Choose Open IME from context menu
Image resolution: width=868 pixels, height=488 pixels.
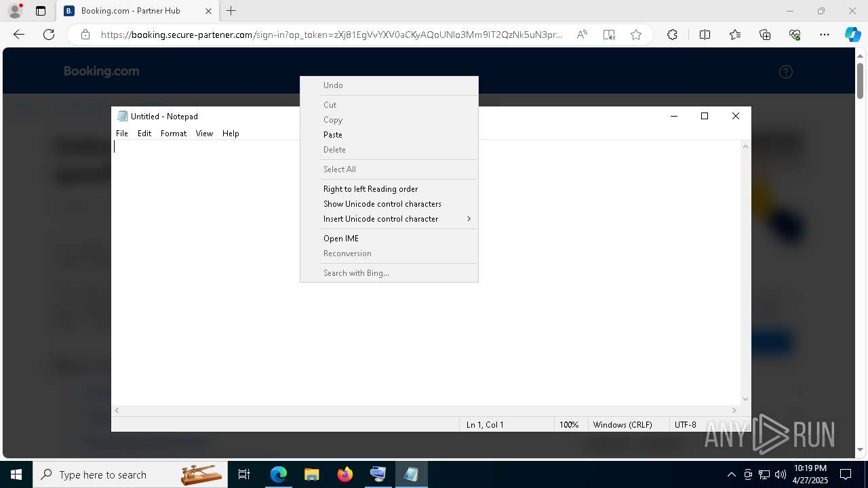coord(389,239)
